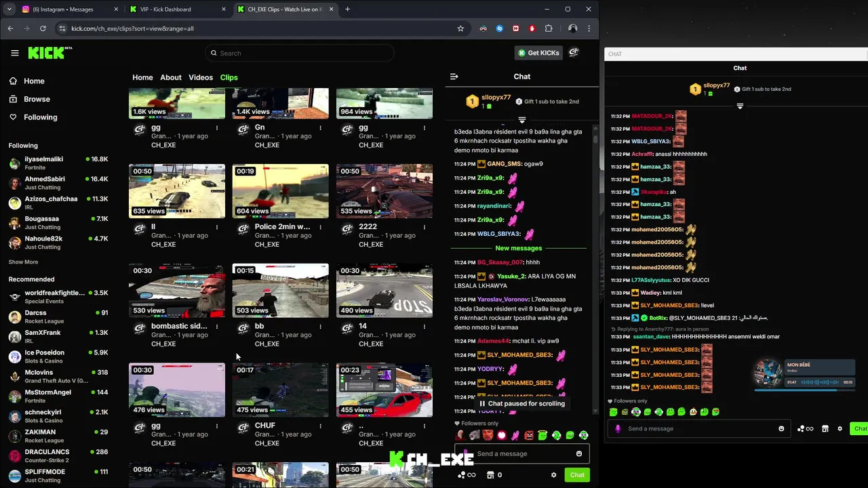Play the '14' clip thumbnail with 490 views
The image size is (868, 488).
[x=384, y=290]
